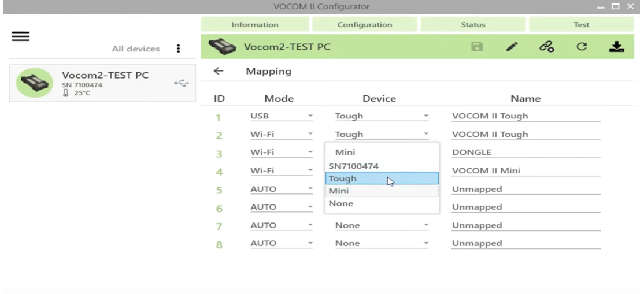The width and height of the screenshot is (644, 294).
Task: Click the Name column header
Action: [525, 99]
